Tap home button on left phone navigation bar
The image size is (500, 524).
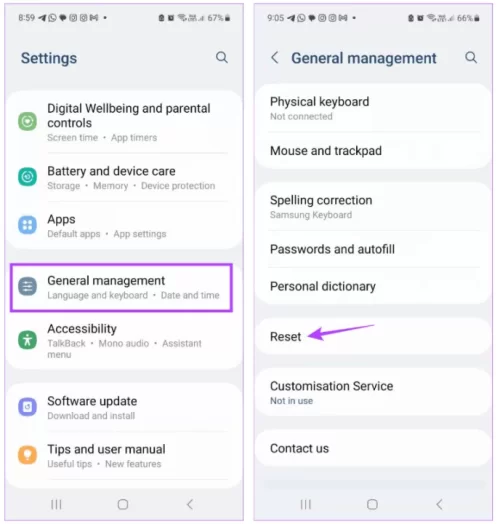point(123,504)
